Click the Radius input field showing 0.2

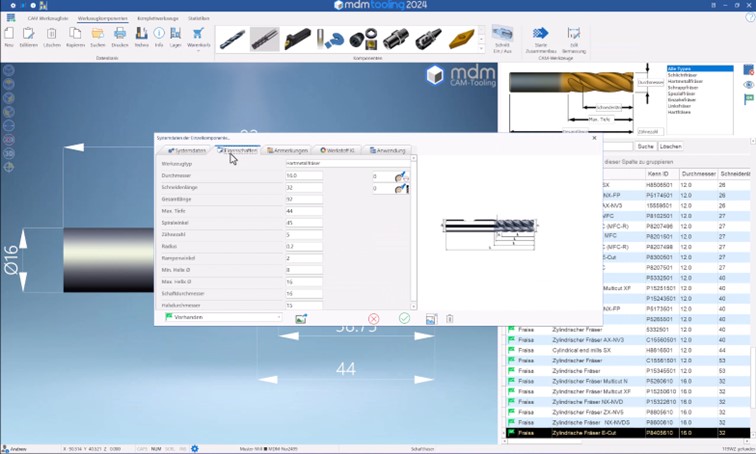point(304,246)
